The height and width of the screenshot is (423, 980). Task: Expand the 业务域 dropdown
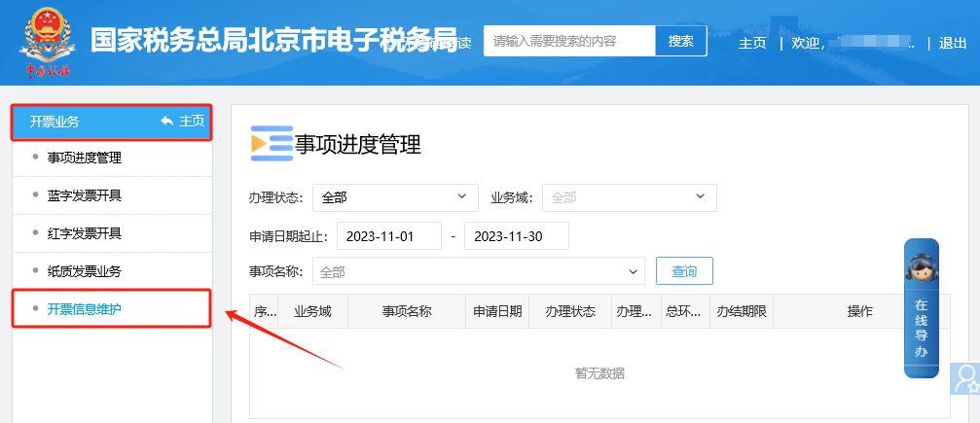[x=629, y=198]
